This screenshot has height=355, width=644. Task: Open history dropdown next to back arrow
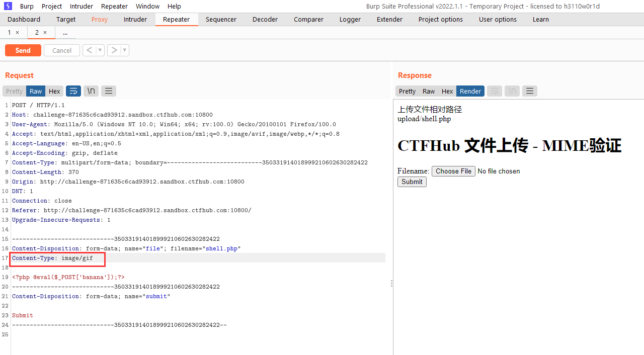click(100, 50)
